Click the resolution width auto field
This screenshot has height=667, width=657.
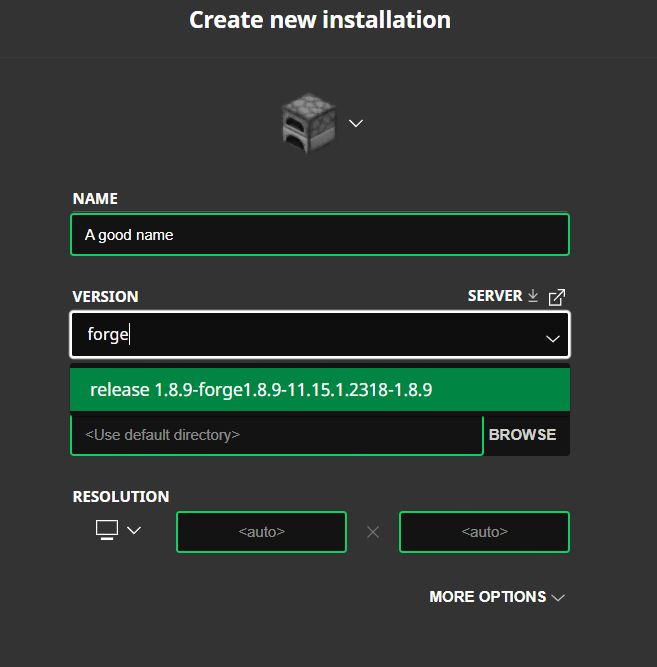click(x=262, y=532)
